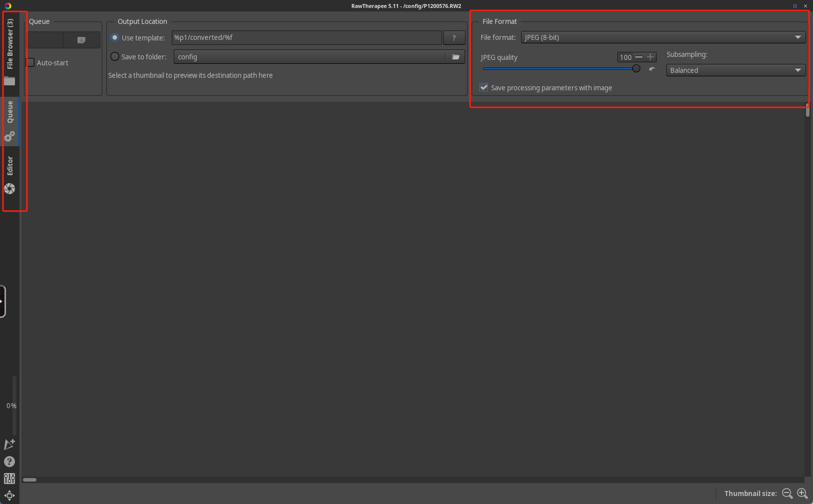Viewport: 813px width, 504px height.
Task: Shrink thumbnails with the zoom-out magnifier
Action: coord(788,494)
